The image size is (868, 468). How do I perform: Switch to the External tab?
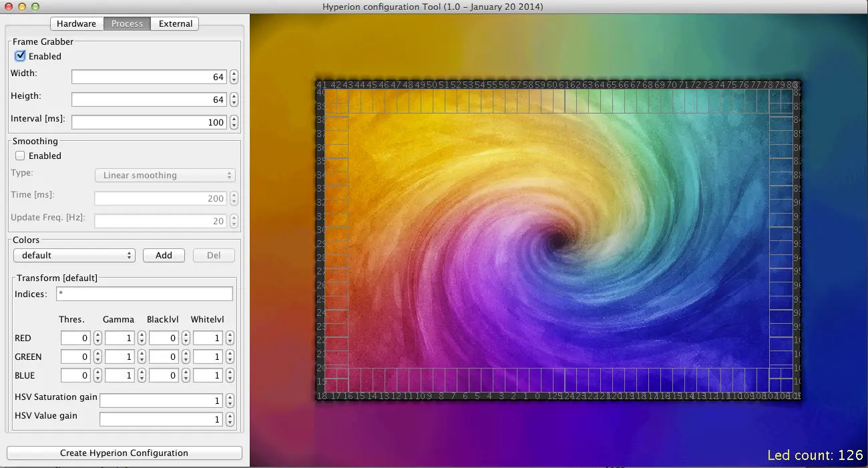tap(175, 23)
